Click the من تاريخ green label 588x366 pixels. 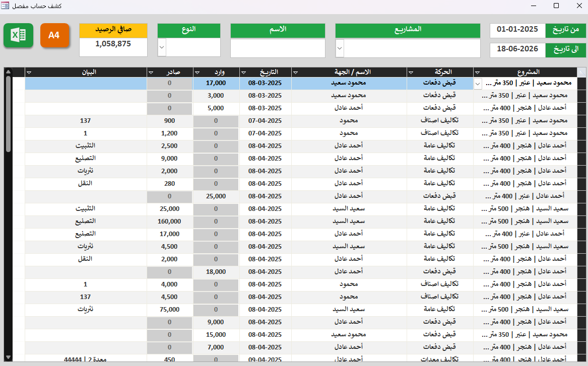point(565,30)
